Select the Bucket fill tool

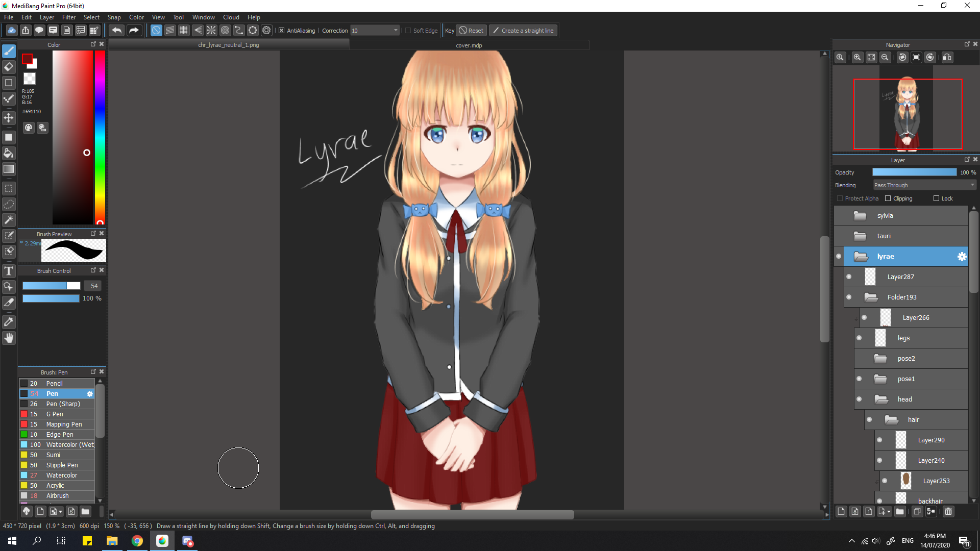point(9,153)
